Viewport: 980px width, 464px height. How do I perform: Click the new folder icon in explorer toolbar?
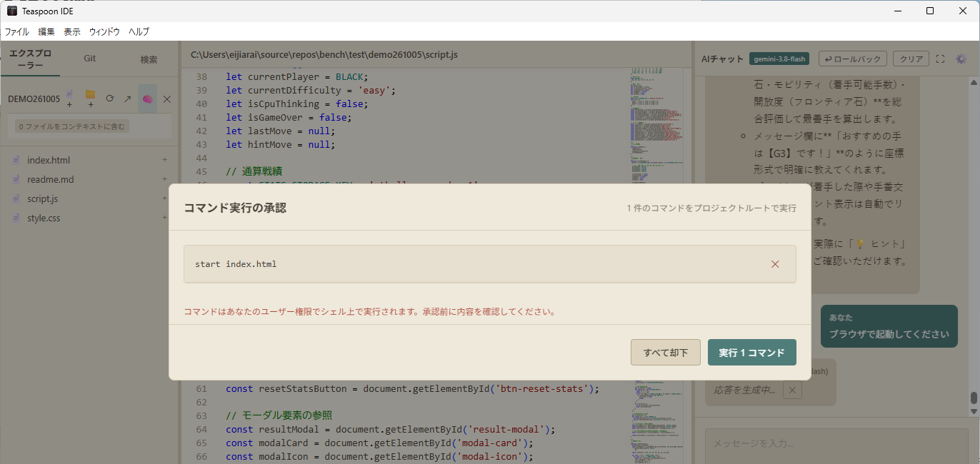90,99
